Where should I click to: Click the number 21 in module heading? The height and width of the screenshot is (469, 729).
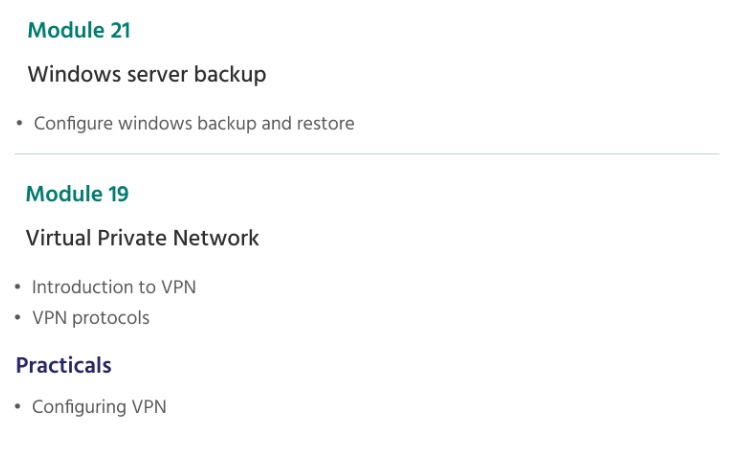120,31
